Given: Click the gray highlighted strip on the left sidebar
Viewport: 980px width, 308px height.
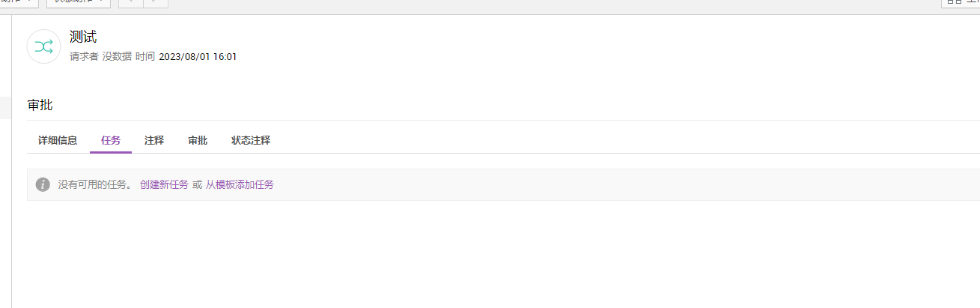Looking at the screenshot, I should (5, 107).
